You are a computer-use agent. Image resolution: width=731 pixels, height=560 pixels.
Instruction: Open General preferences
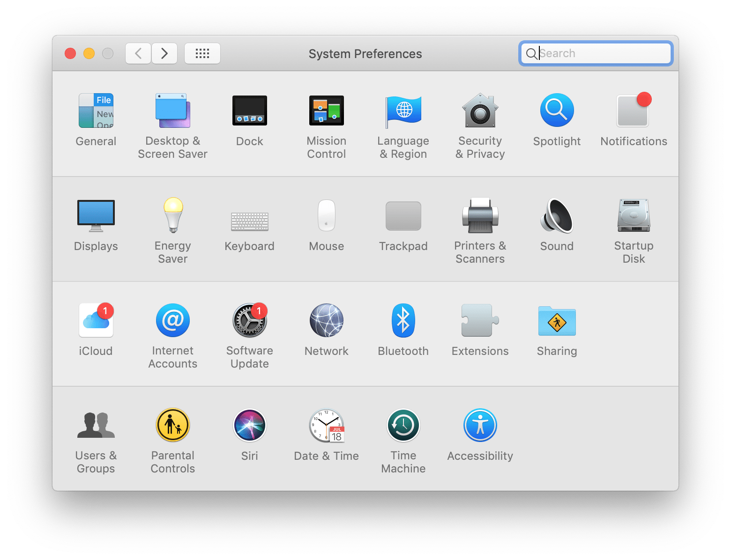click(96, 111)
